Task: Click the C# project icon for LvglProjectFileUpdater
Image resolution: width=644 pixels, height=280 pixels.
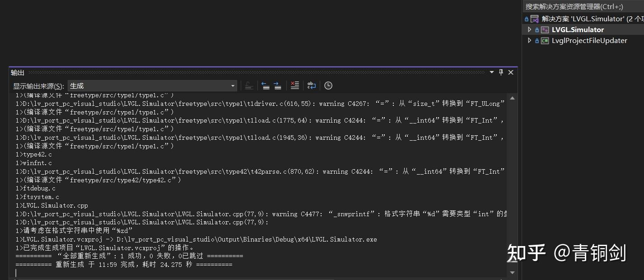Action: click(x=545, y=40)
